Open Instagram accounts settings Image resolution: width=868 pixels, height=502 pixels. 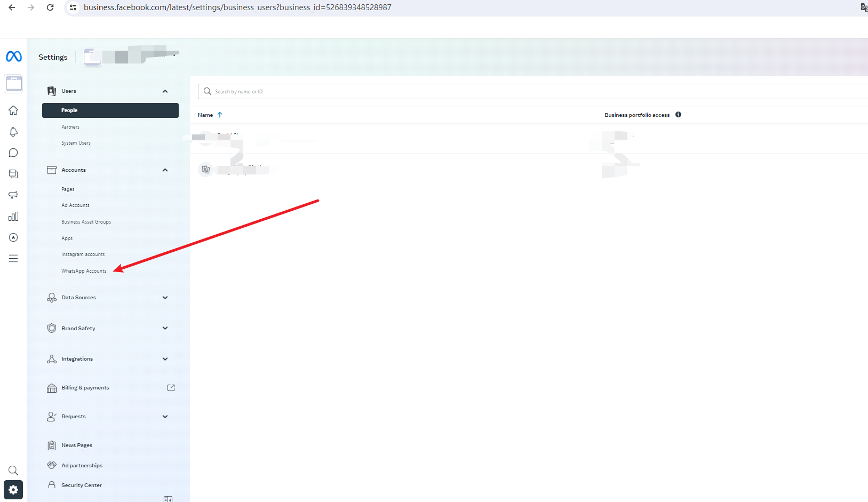pos(83,254)
